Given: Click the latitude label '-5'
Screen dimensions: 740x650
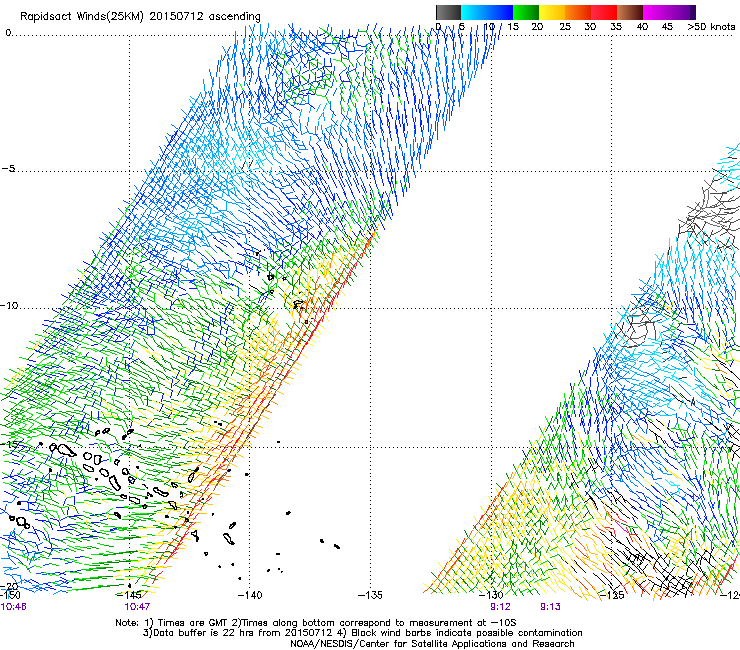Looking at the screenshot, I should [x=8, y=168].
